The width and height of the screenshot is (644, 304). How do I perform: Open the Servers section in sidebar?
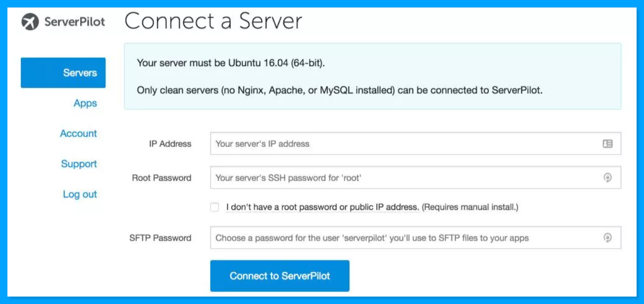[63, 73]
